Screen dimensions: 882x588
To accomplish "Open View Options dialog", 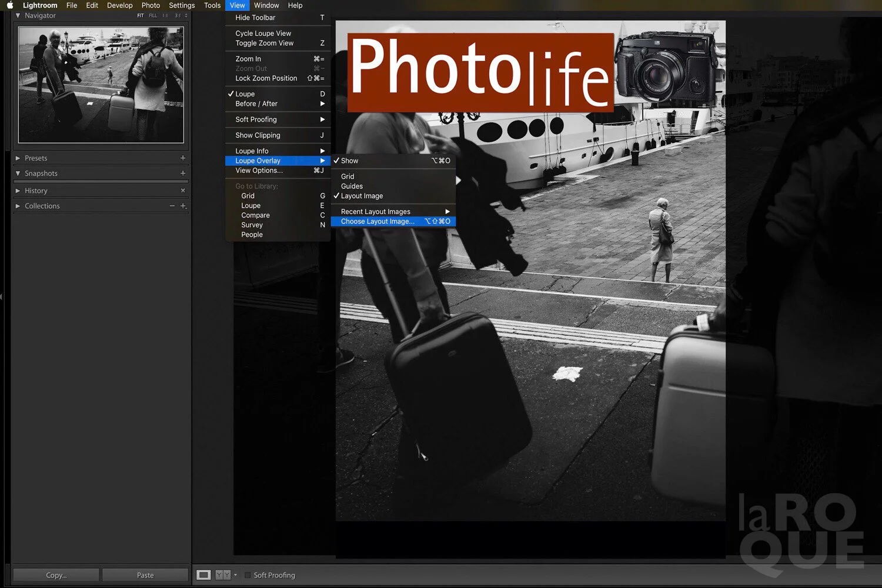I will [x=278, y=171].
